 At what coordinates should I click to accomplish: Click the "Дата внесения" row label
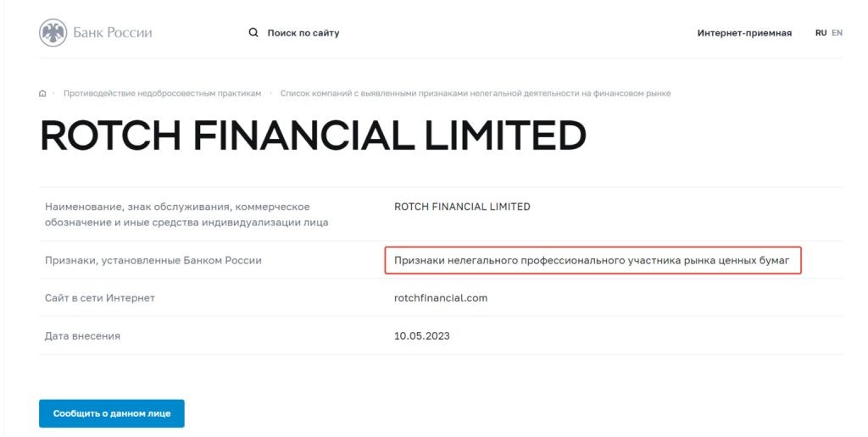click(x=82, y=336)
